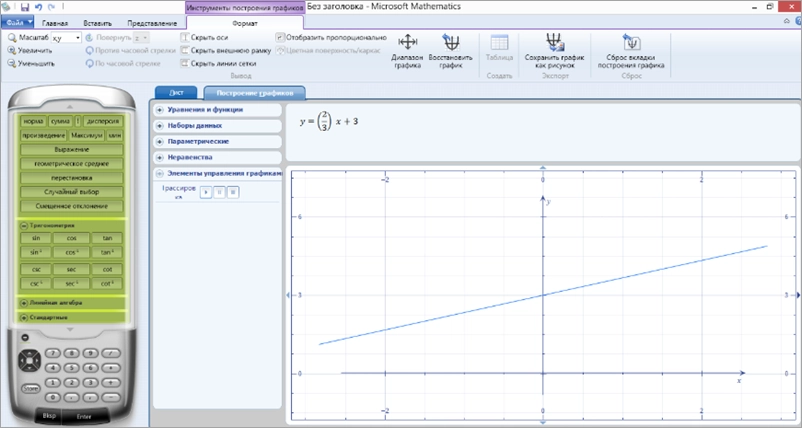Click the Выражение calculator button
Image resolution: width=802 pixels, height=428 pixels.
72,150
